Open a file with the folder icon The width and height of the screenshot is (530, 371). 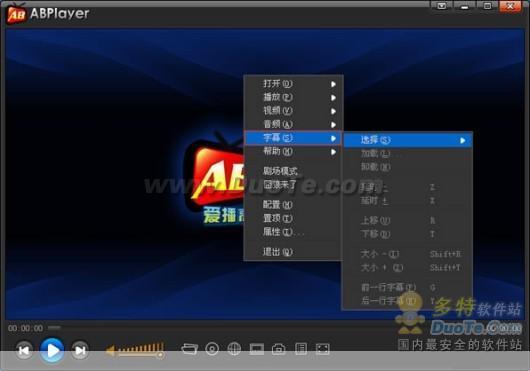(189, 349)
